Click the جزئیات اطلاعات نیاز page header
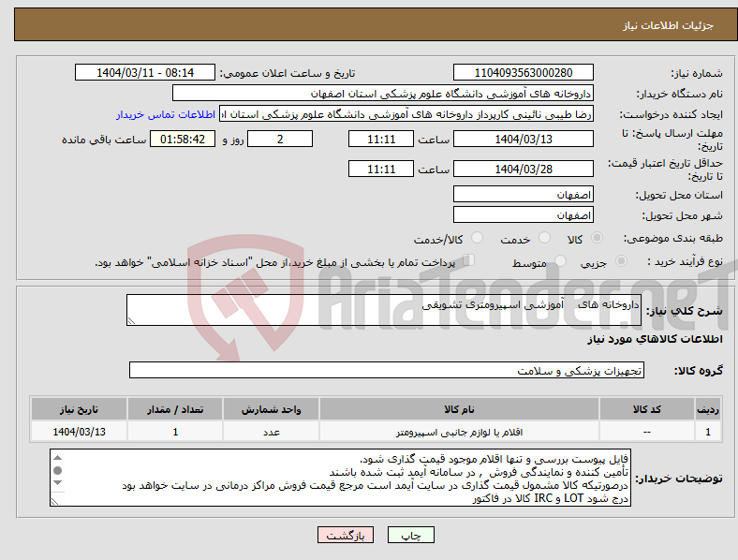The height and width of the screenshot is (560, 738). point(668,25)
